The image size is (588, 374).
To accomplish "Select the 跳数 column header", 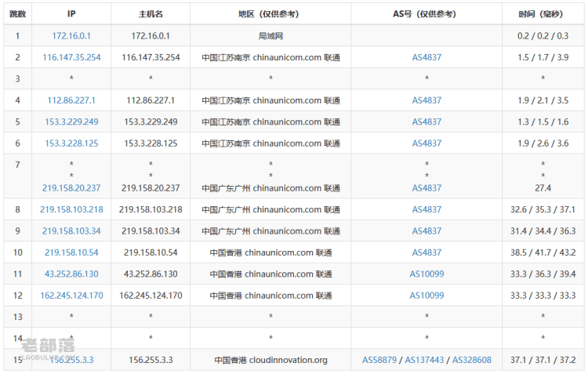I will (17, 14).
